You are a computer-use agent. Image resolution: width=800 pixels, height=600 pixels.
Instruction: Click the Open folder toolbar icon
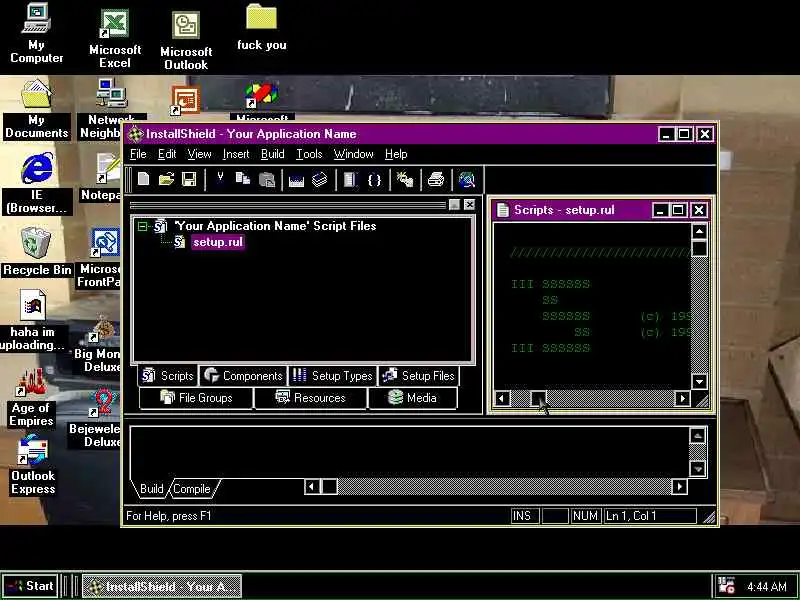[x=166, y=179]
